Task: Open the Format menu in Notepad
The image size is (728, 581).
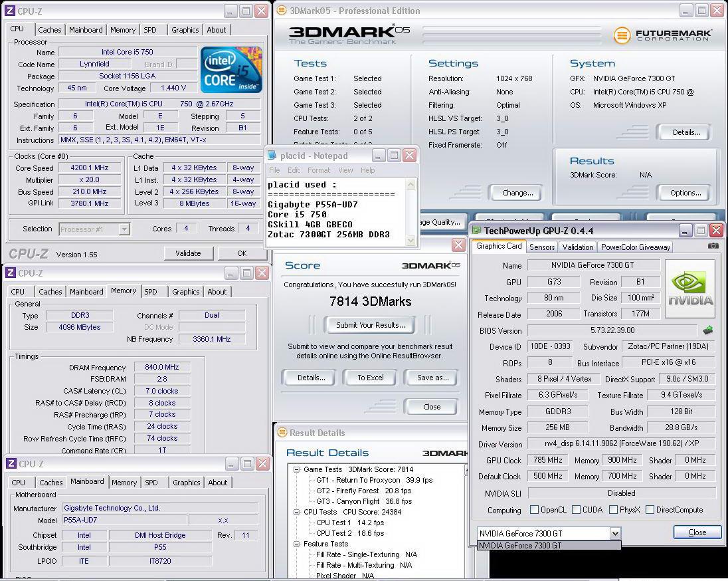Action: 319,170
